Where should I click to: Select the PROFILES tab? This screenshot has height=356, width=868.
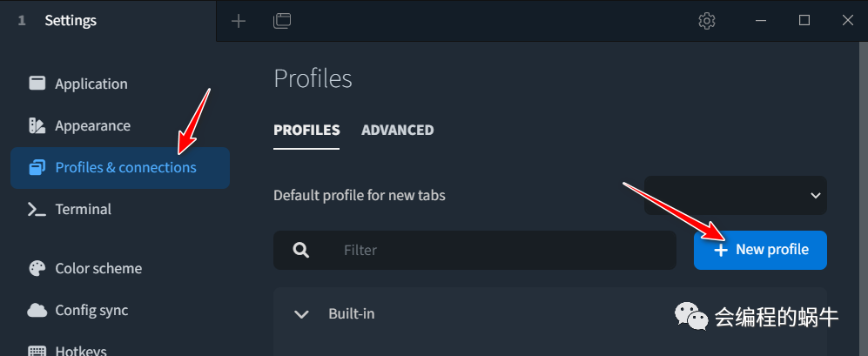pos(306,130)
